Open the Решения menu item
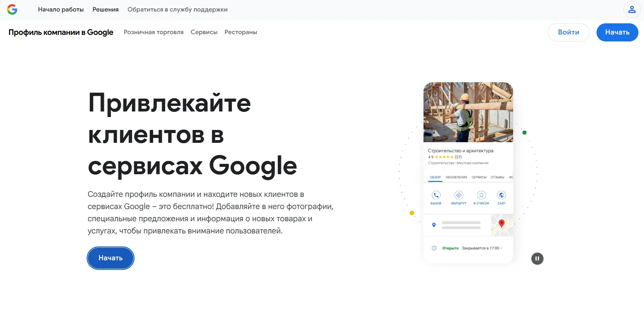This screenshot has width=644, height=332. click(x=105, y=9)
